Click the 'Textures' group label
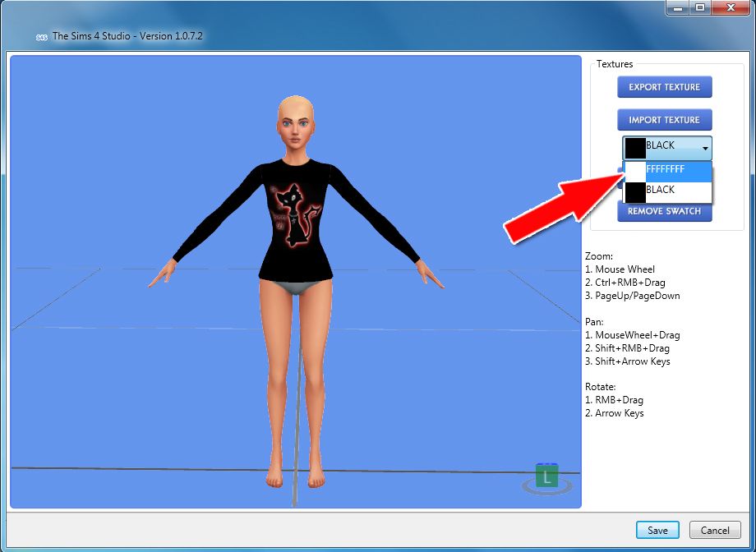 pos(615,63)
